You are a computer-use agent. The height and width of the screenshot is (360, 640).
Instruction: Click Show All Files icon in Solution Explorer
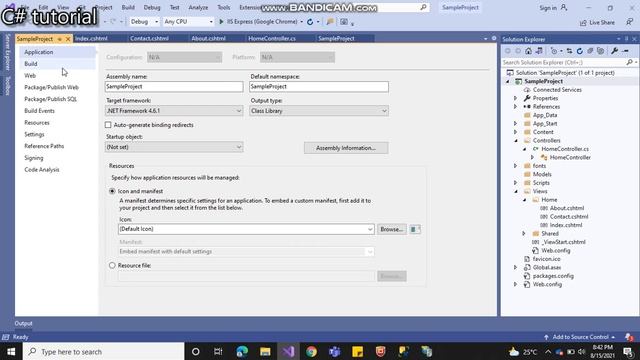pyautogui.click(x=600, y=51)
